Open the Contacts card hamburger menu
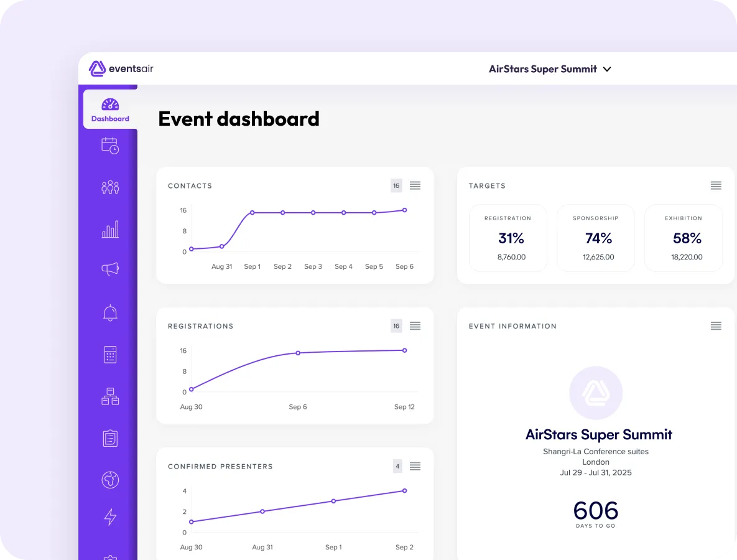Viewport: 737px width, 560px height. tap(415, 185)
